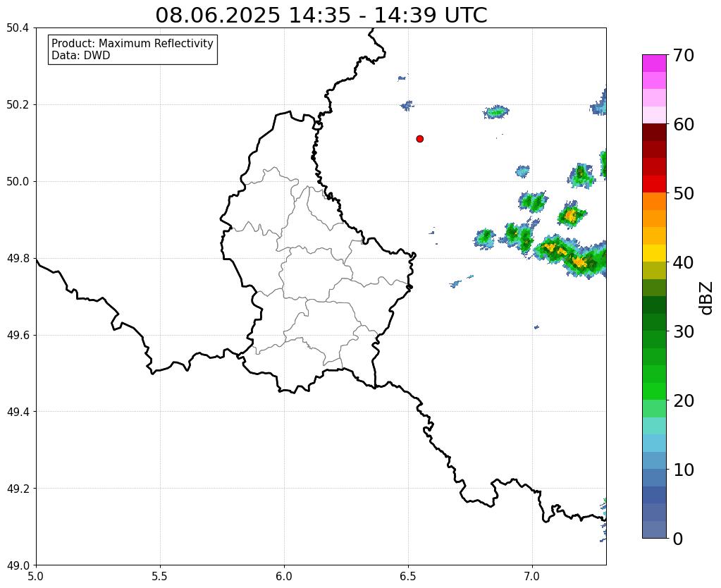
Task: Click the dark green 30 dBZ colorbar segment
Action: [654, 322]
